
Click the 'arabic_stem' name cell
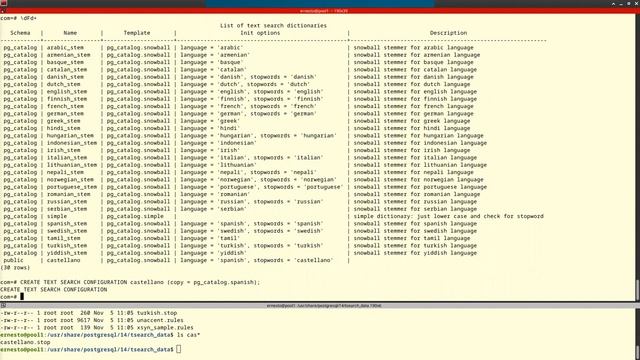click(65, 47)
